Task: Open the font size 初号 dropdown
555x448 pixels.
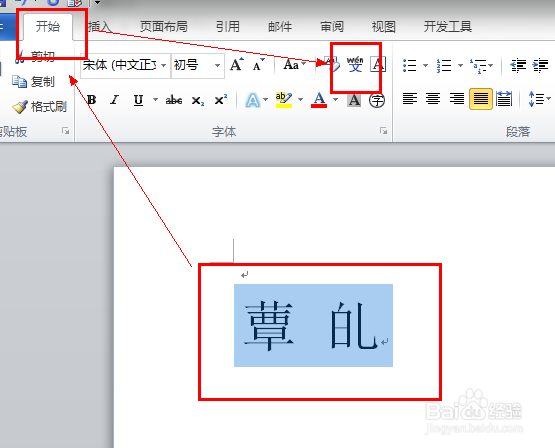Action: coord(198,65)
